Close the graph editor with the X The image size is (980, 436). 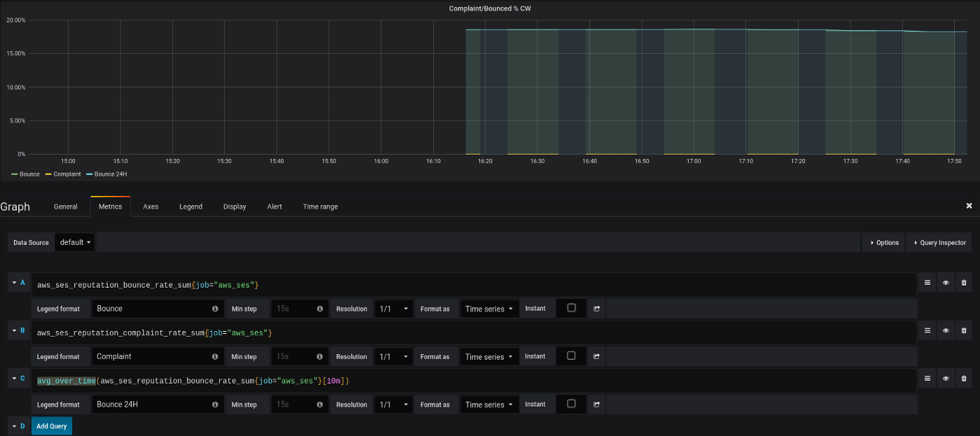click(x=969, y=206)
